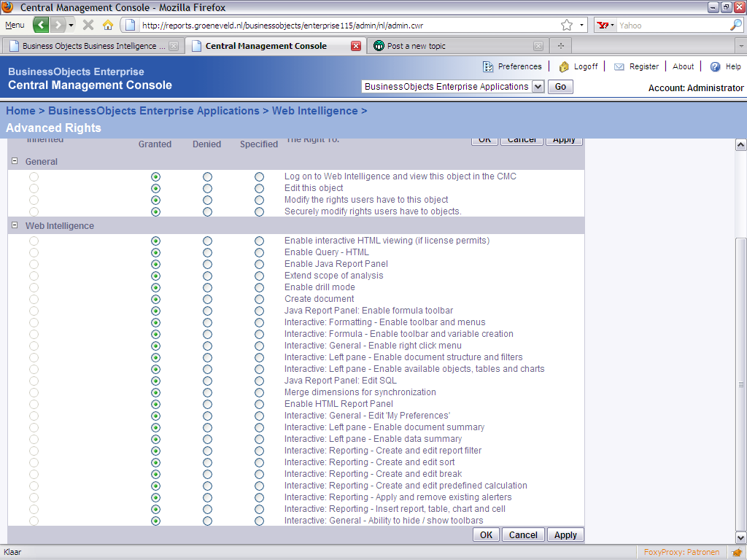This screenshot has height=560, width=747.
Task: Open the Help link
Action: [733, 66]
